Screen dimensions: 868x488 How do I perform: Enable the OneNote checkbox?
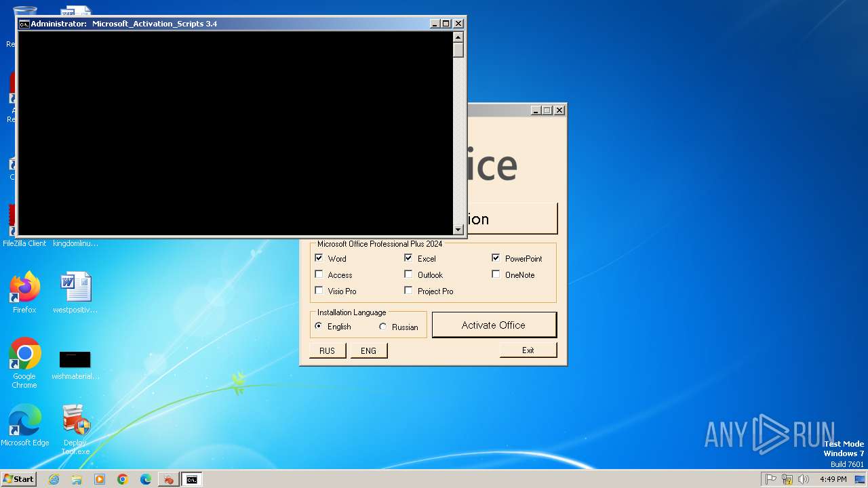(496, 274)
